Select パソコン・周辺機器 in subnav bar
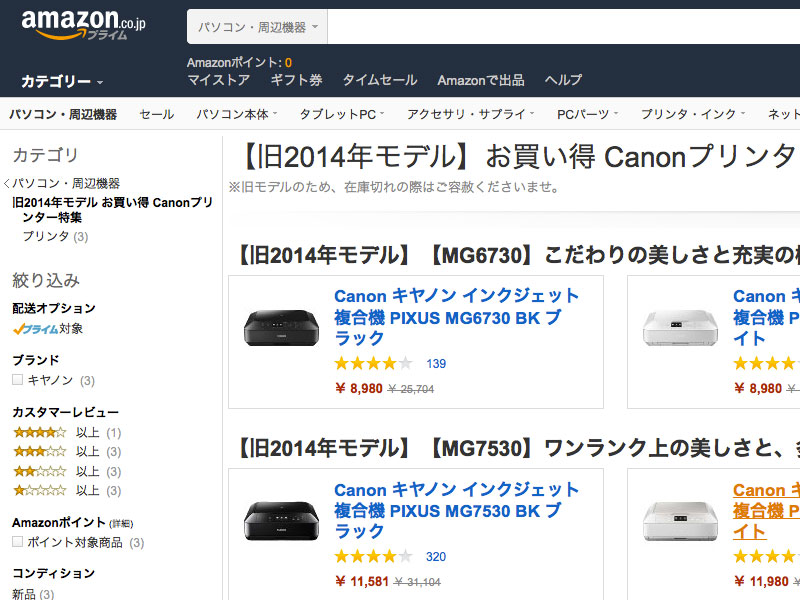Image resolution: width=800 pixels, height=600 pixels. coord(63,114)
